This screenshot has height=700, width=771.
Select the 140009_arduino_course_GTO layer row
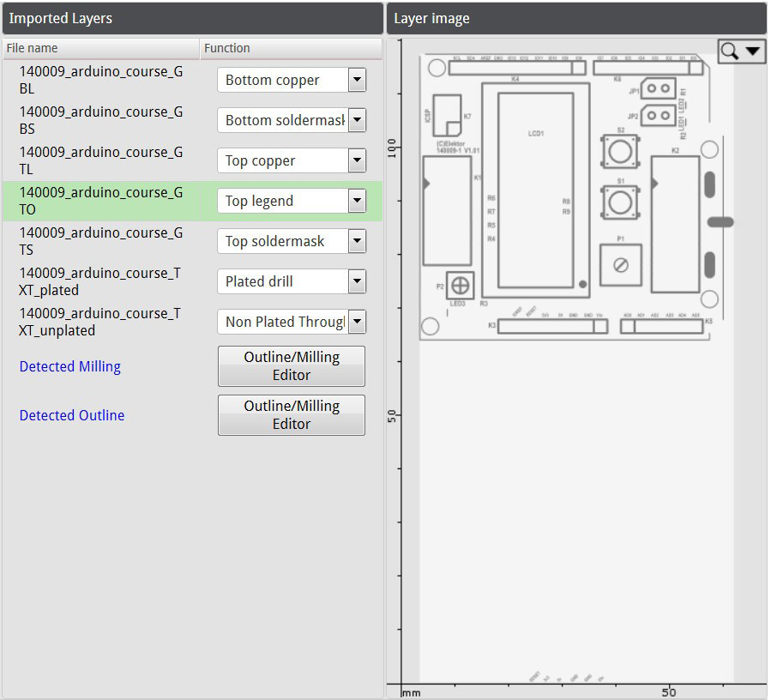tap(193, 201)
